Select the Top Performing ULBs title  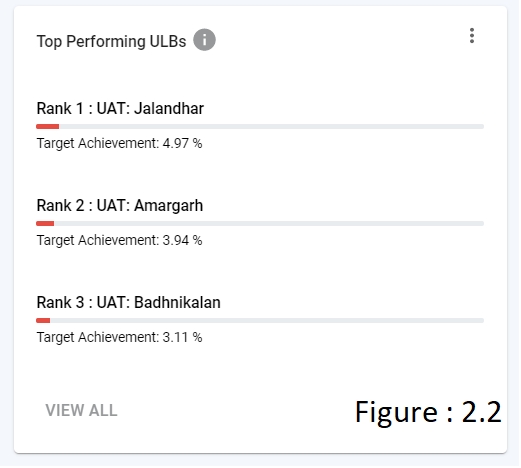tap(111, 41)
